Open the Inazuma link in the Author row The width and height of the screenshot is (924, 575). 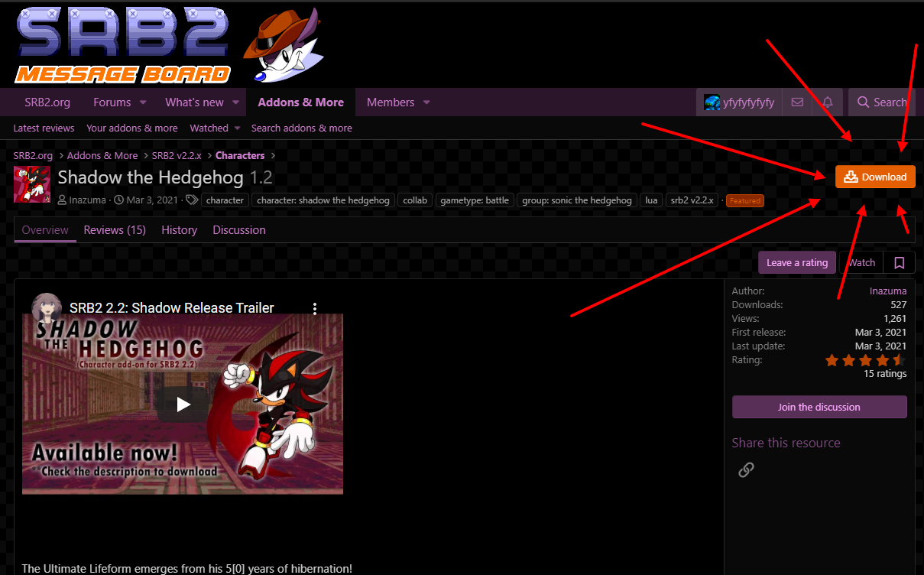888,291
